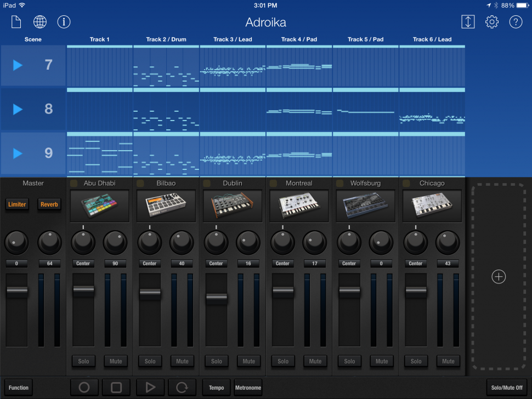Click the Dublin volume fader handle
532x399 pixels.
(x=217, y=297)
